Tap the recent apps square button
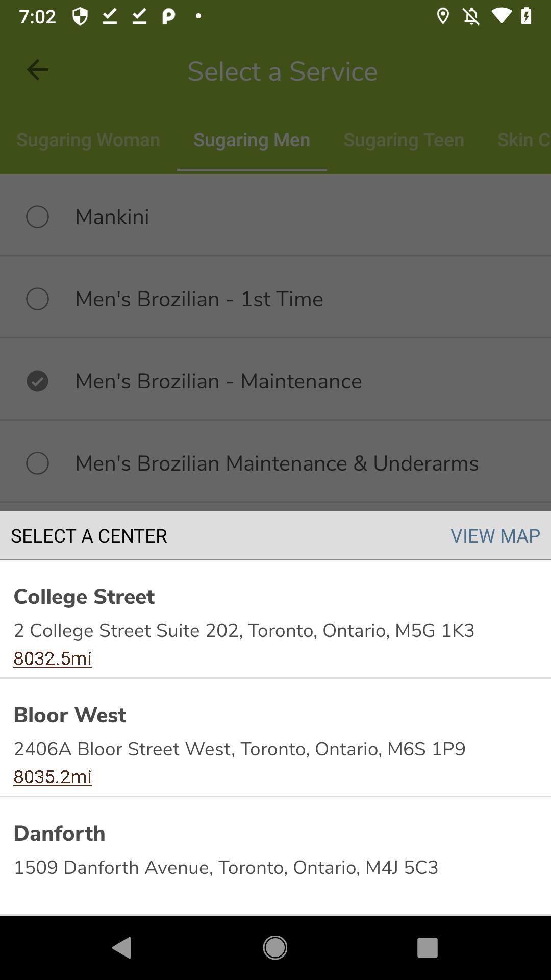This screenshot has height=980, width=551. (428, 948)
